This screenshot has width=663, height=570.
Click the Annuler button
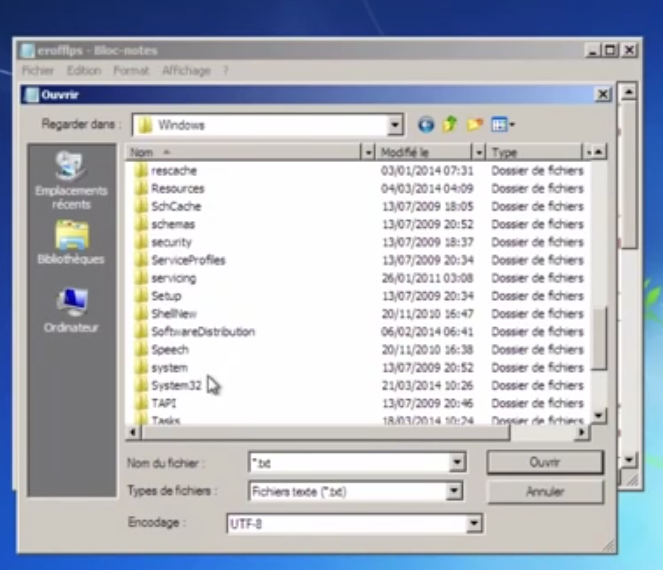point(545,491)
